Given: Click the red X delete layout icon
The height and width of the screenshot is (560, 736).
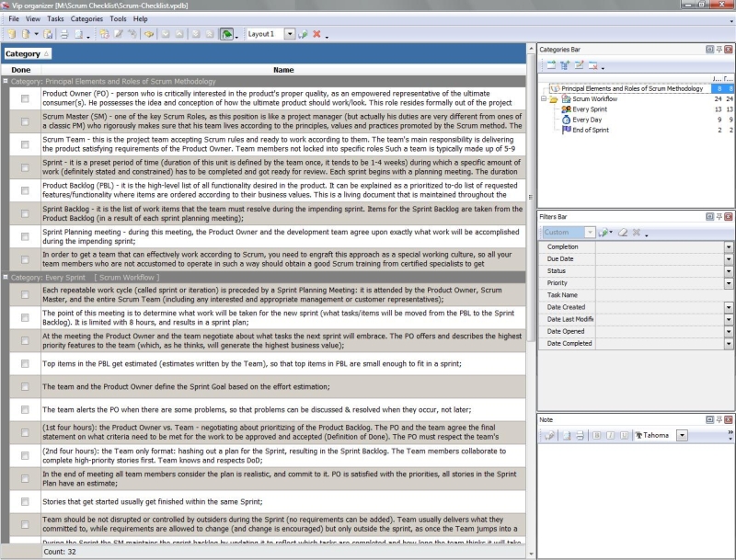Looking at the screenshot, I should [x=316, y=34].
